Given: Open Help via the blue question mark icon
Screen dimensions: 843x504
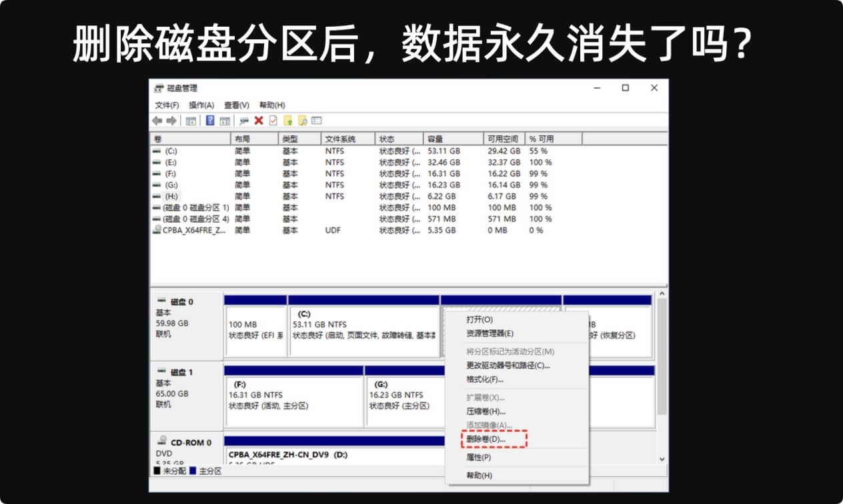Looking at the screenshot, I should pos(209,121).
